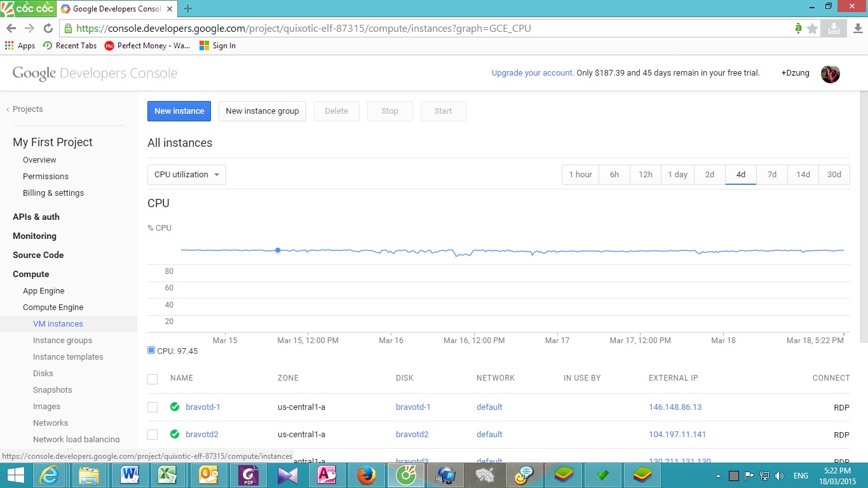Click the Delete button
Viewport: 868px width, 488px height.
click(337, 111)
